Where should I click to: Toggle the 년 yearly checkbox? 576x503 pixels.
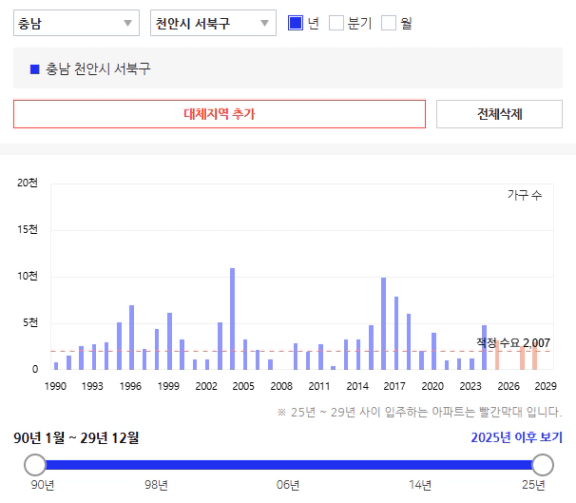295,23
